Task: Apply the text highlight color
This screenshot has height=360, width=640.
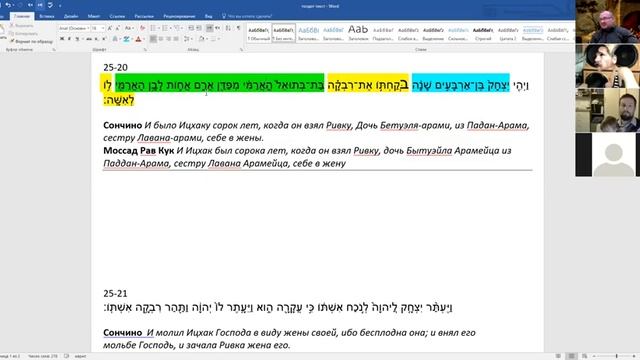Action: [x=126, y=39]
